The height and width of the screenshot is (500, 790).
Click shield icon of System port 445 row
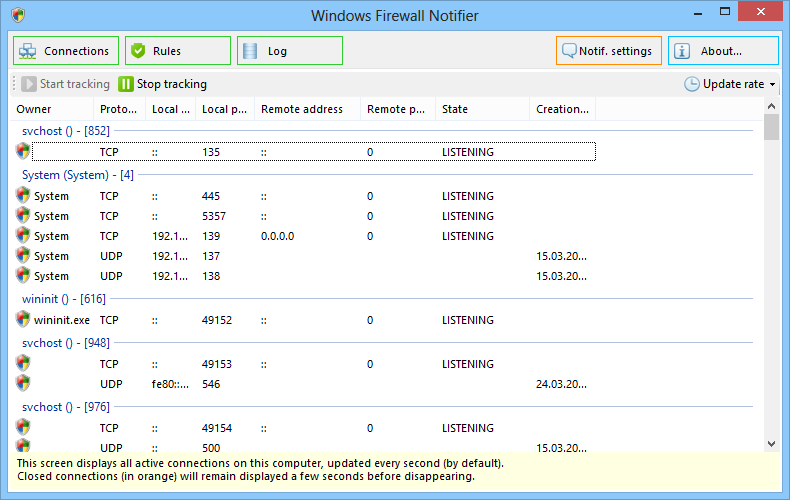(x=23, y=195)
